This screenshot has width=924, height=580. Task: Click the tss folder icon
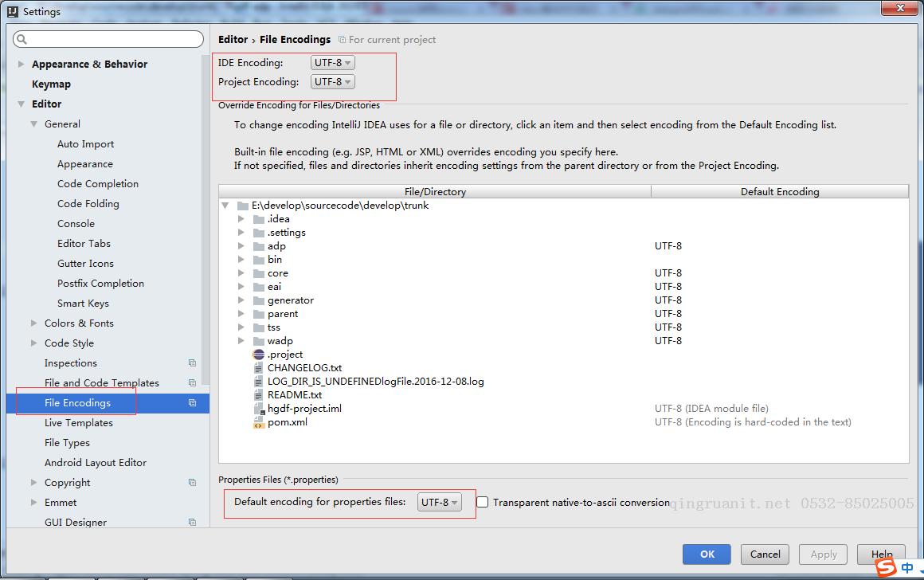[x=259, y=327]
